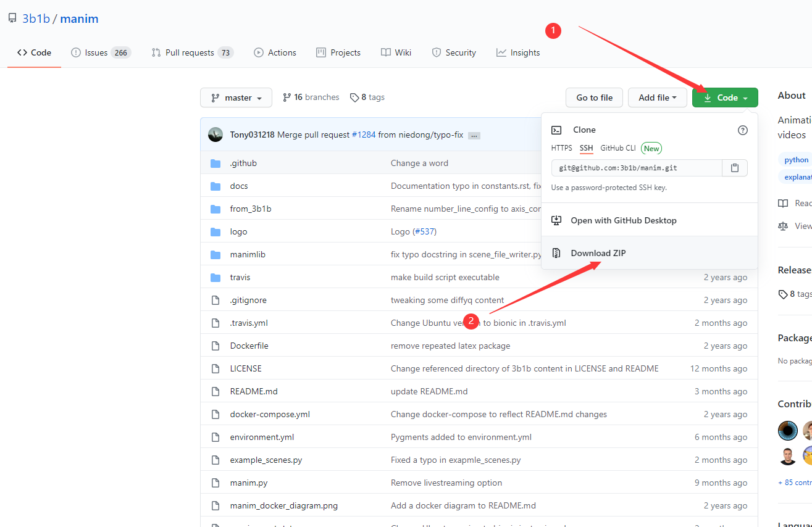Click the SSH clone URL field
Viewport: 812px width, 527px height.
[x=637, y=168]
